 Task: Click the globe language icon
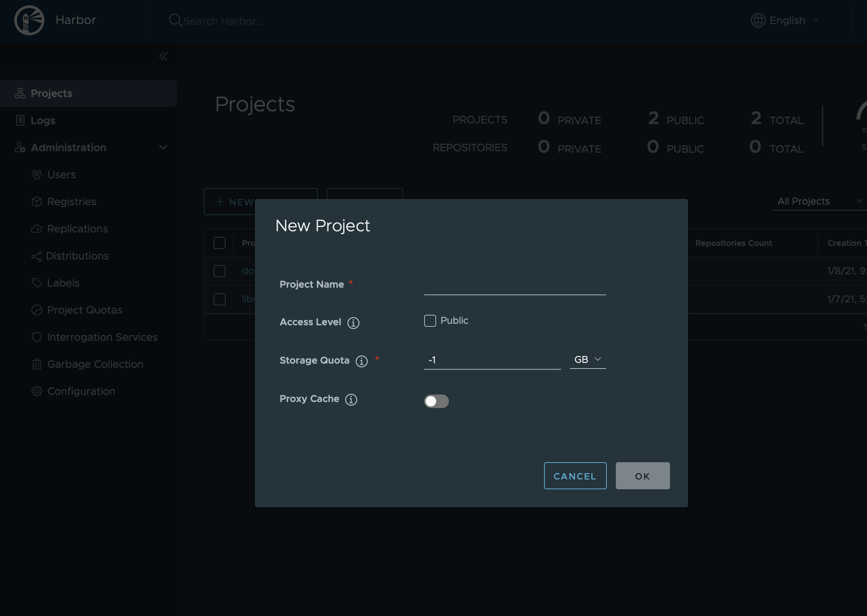pos(758,20)
